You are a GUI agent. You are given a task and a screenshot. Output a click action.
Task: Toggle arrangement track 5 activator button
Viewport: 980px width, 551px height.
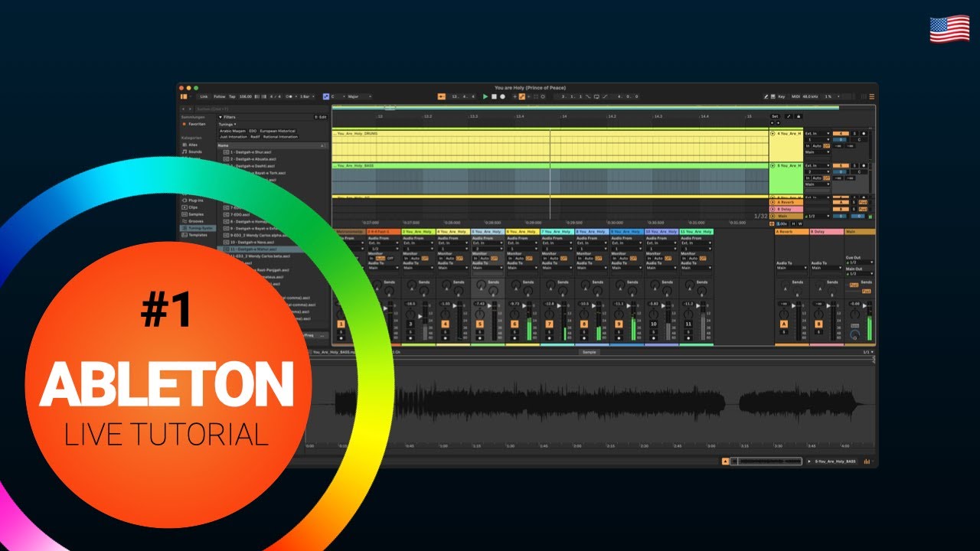(841, 166)
